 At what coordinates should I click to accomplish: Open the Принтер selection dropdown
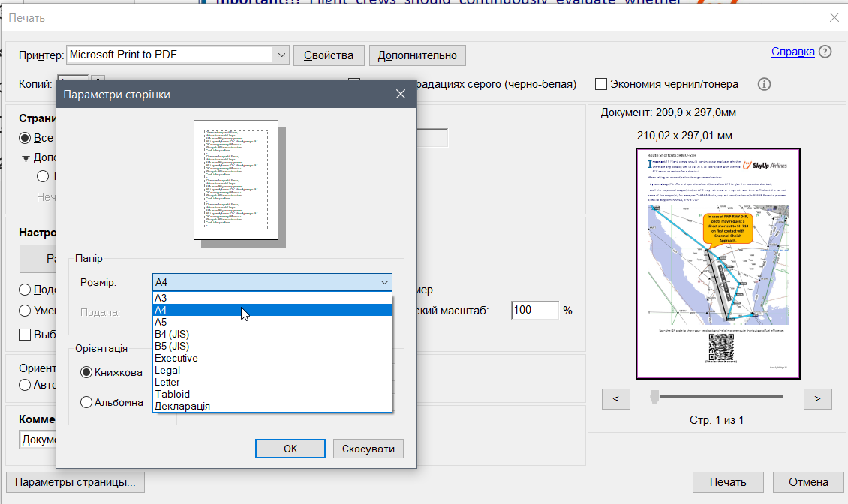click(281, 55)
